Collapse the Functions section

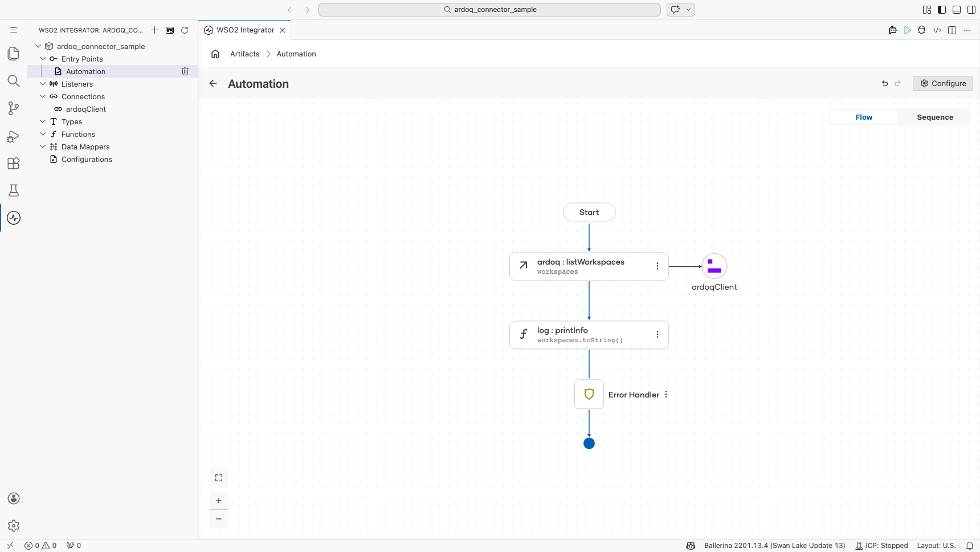(x=43, y=134)
